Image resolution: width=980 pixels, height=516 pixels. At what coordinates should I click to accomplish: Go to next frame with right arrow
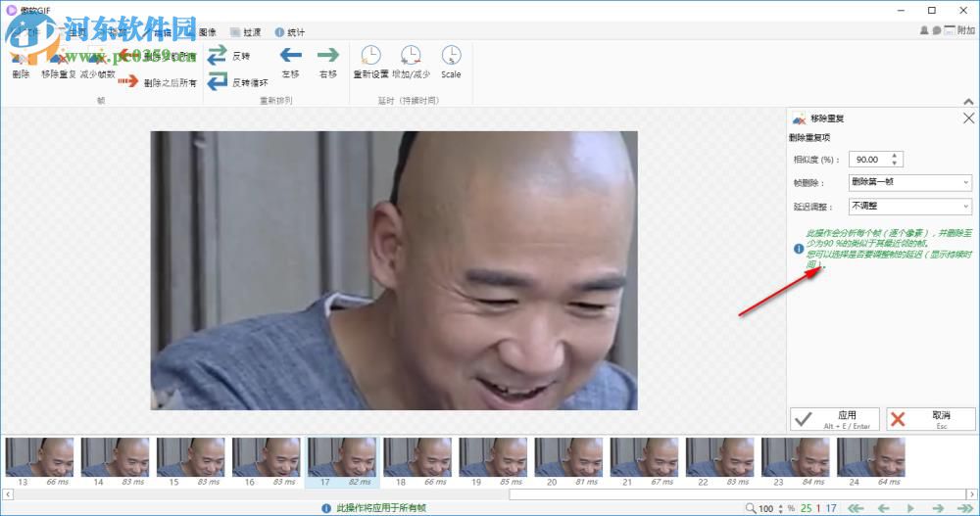[x=938, y=508]
